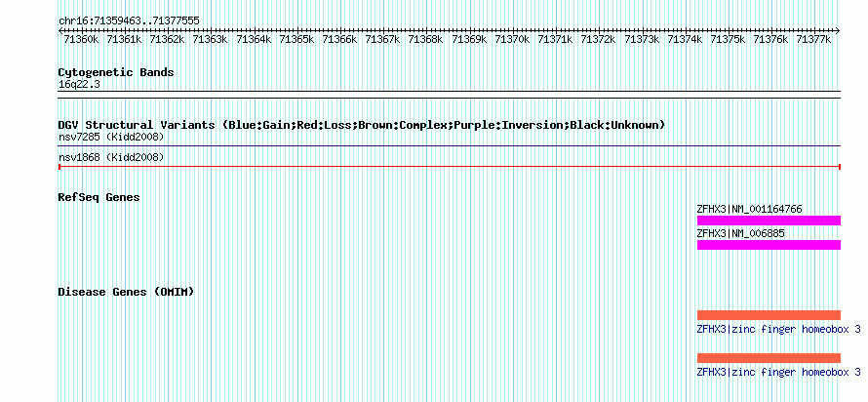The image size is (868, 402).
Task: Click the 71371k ruler tick label
Action: (556, 39)
